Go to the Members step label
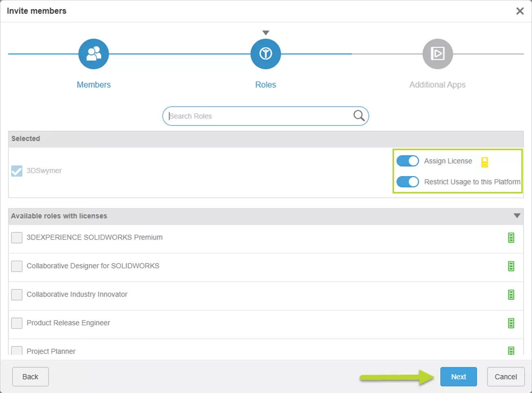The image size is (532, 393). (94, 85)
